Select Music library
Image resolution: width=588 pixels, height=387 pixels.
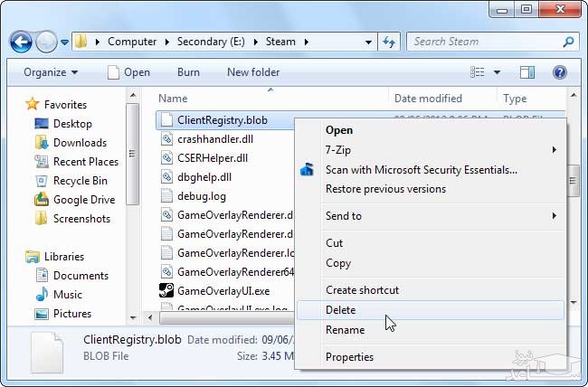click(59, 295)
